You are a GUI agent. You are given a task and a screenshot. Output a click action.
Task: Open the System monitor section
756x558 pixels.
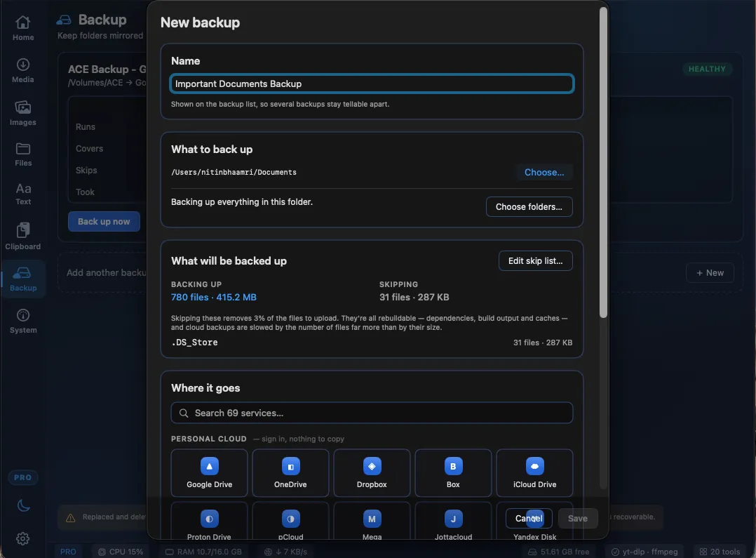22,321
